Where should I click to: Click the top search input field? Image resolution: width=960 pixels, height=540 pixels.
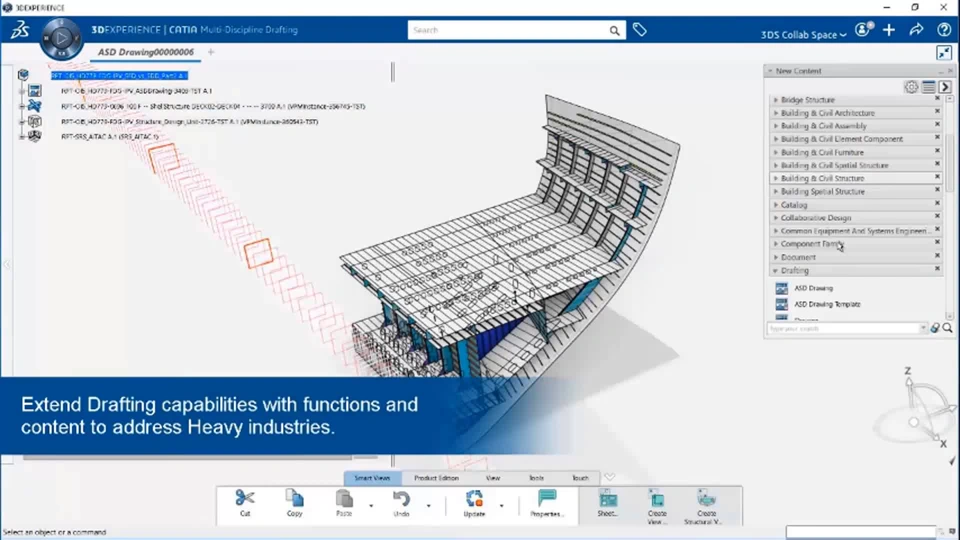(x=509, y=30)
